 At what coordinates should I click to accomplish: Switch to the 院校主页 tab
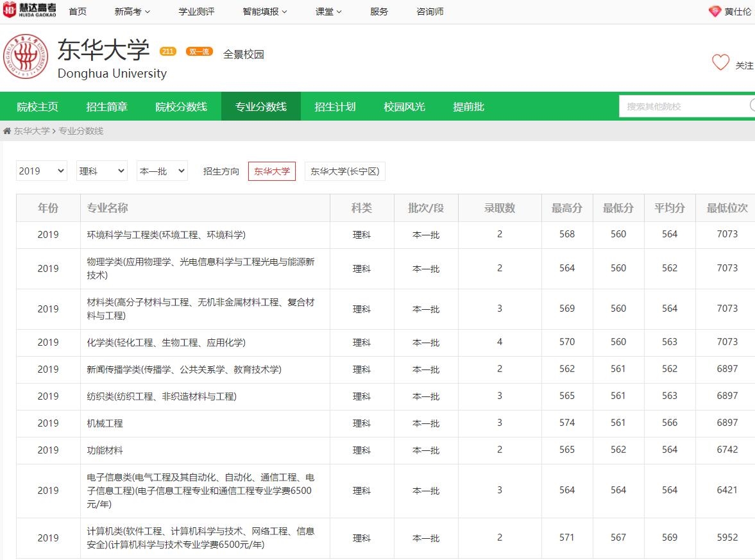tap(38, 106)
